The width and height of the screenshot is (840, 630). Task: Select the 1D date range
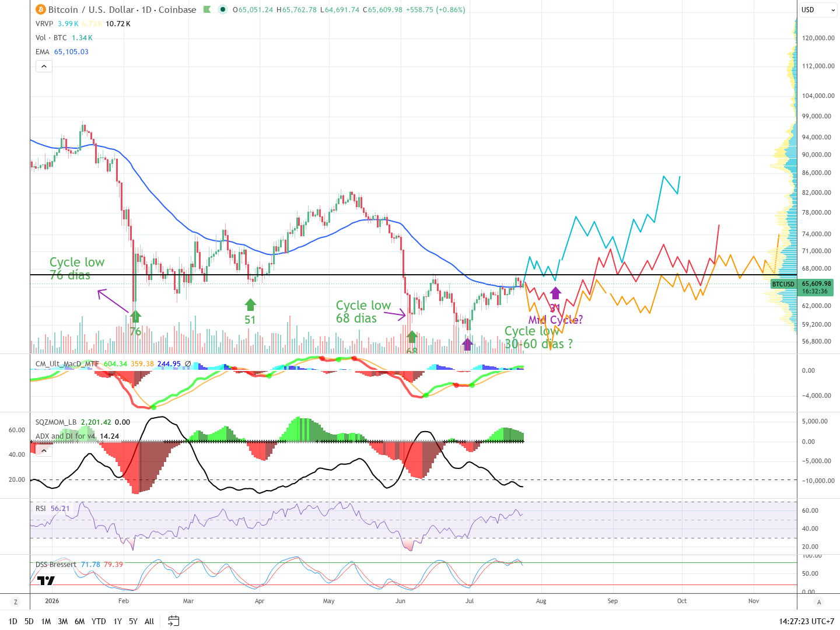(13, 621)
